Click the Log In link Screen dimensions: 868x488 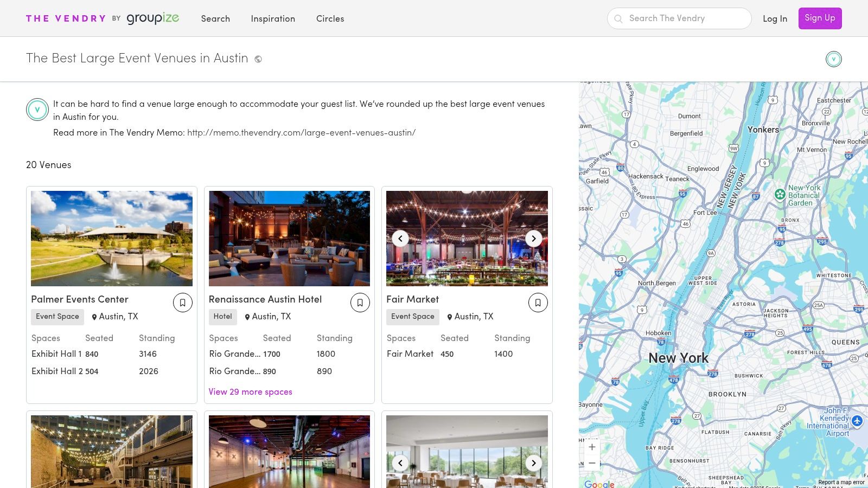click(x=775, y=18)
